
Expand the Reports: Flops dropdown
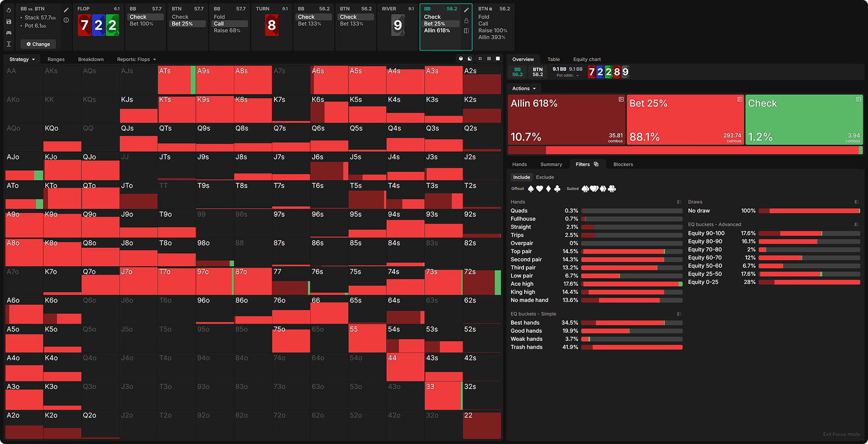[x=136, y=60]
